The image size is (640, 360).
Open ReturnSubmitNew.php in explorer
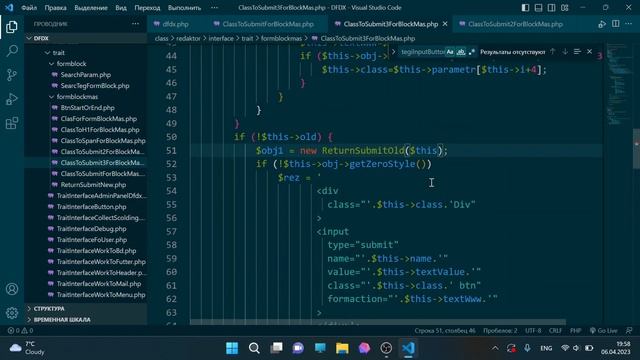point(93,184)
